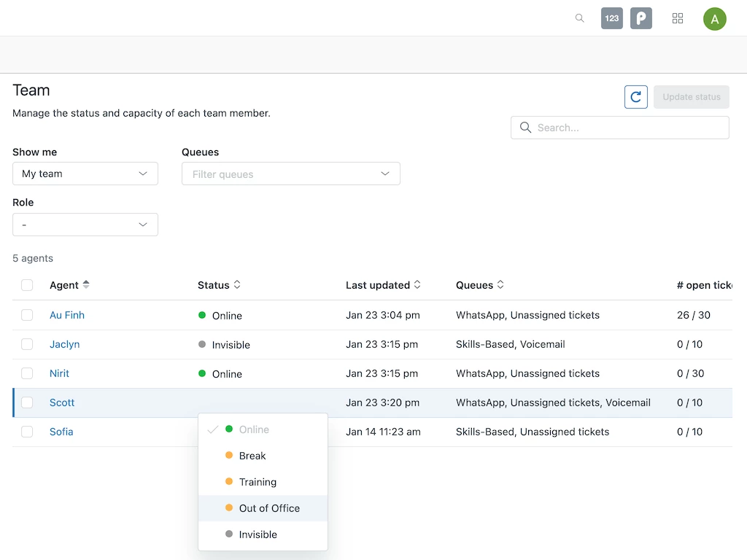Open agent Scott's profile link

(62, 402)
